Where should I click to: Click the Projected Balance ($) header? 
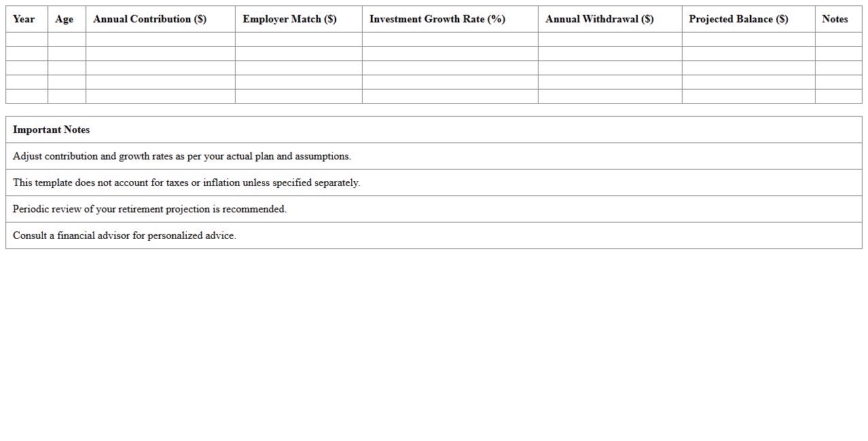tap(738, 19)
